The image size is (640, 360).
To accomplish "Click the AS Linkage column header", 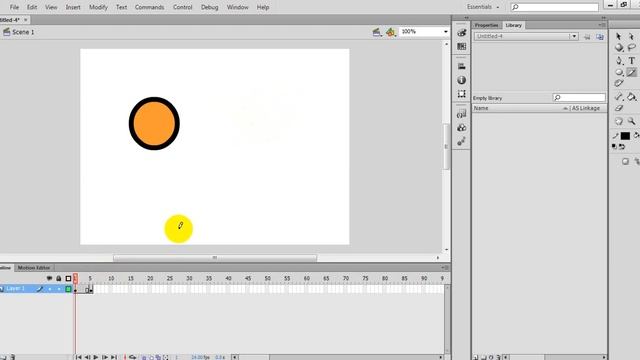I will (x=586, y=108).
